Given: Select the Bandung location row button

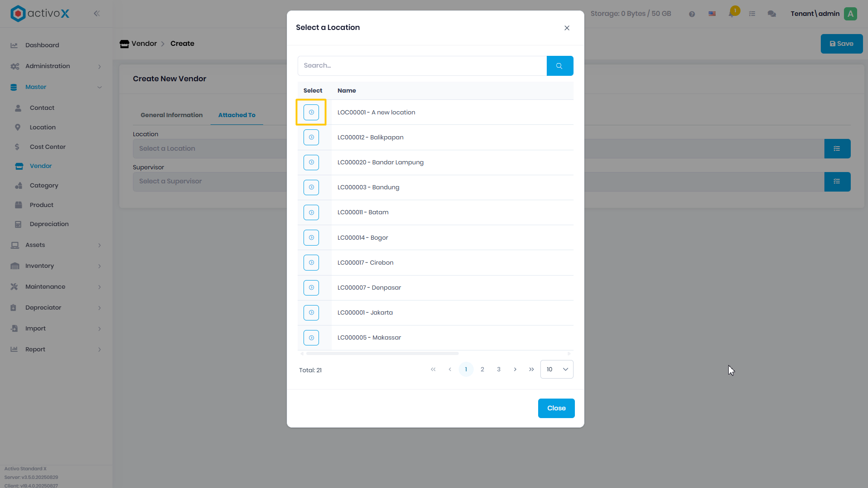Looking at the screenshot, I should coord(311,187).
